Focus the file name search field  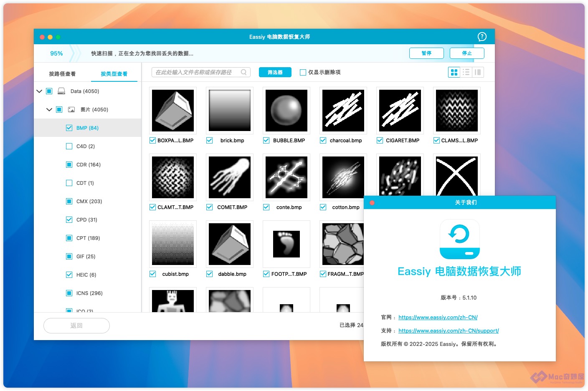coord(201,72)
